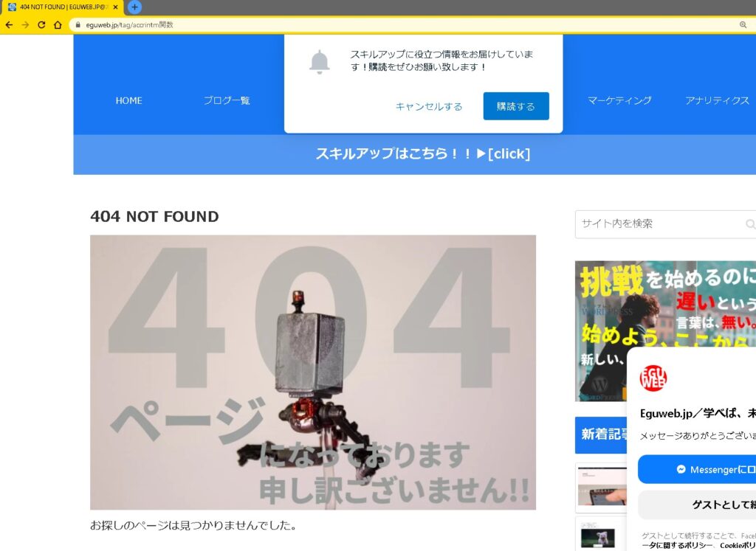Click the padlock site info icon

(78, 24)
